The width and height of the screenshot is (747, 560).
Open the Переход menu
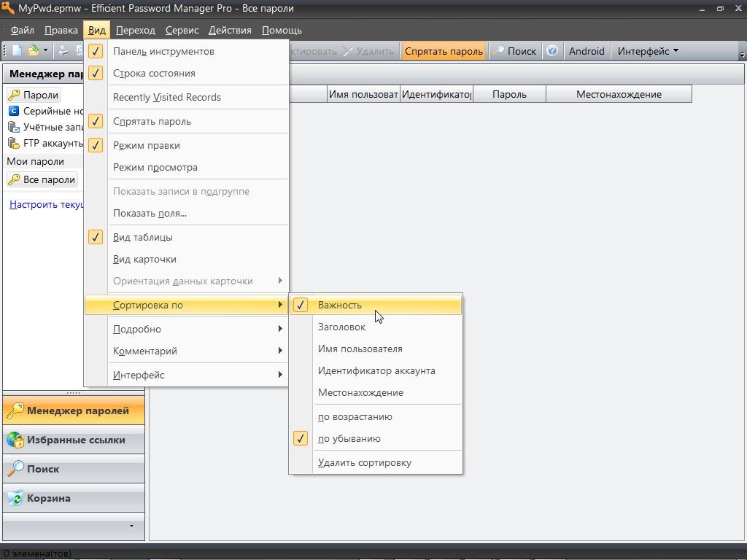click(135, 30)
